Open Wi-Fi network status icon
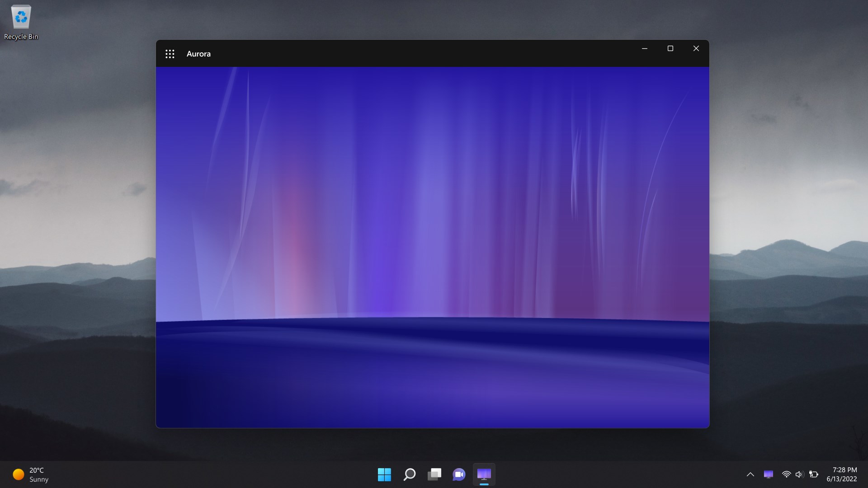 coord(786,474)
